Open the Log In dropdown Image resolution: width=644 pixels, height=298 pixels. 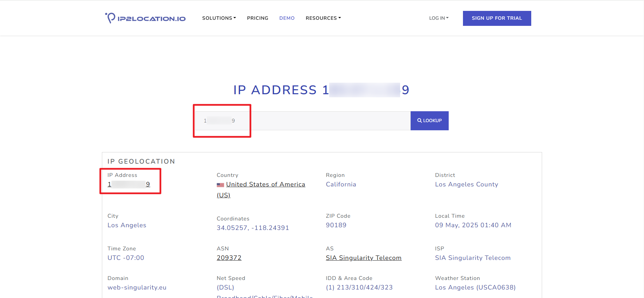tap(439, 18)
